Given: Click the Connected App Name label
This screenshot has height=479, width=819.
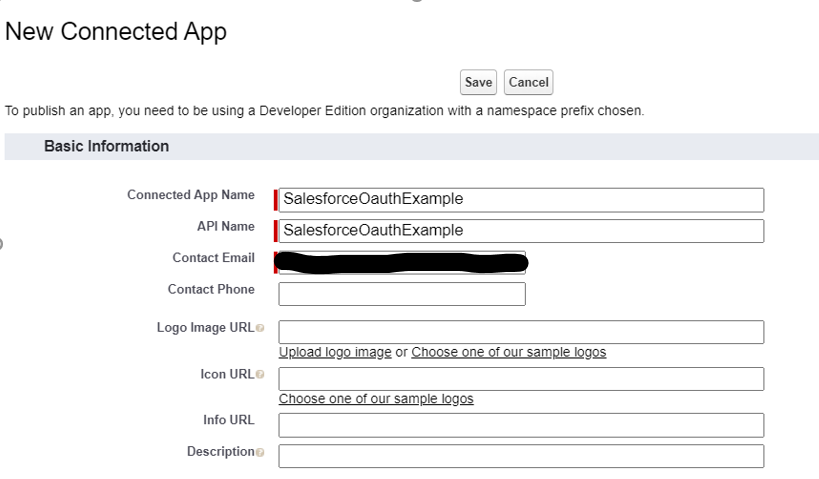Looking at the screenshot, I should [191, 195].
